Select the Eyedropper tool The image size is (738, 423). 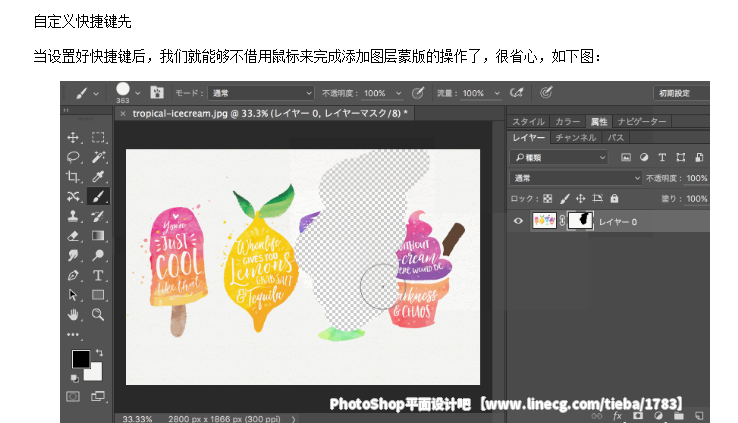pyautogui.click(x=98, y=176)
